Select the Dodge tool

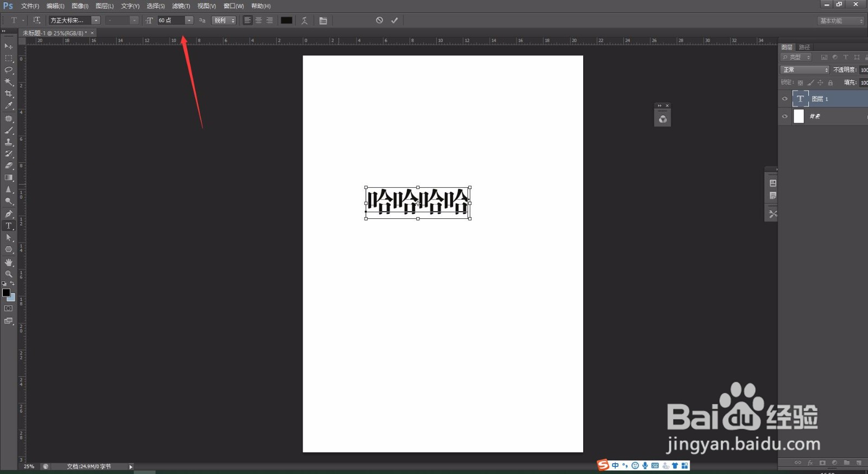click(x=9, y=201)
